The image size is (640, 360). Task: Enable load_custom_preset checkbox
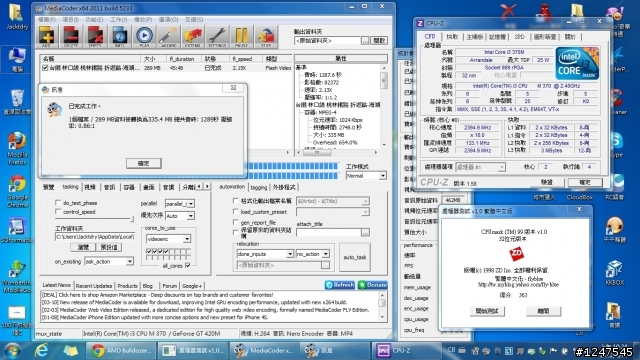coord(236,212)
